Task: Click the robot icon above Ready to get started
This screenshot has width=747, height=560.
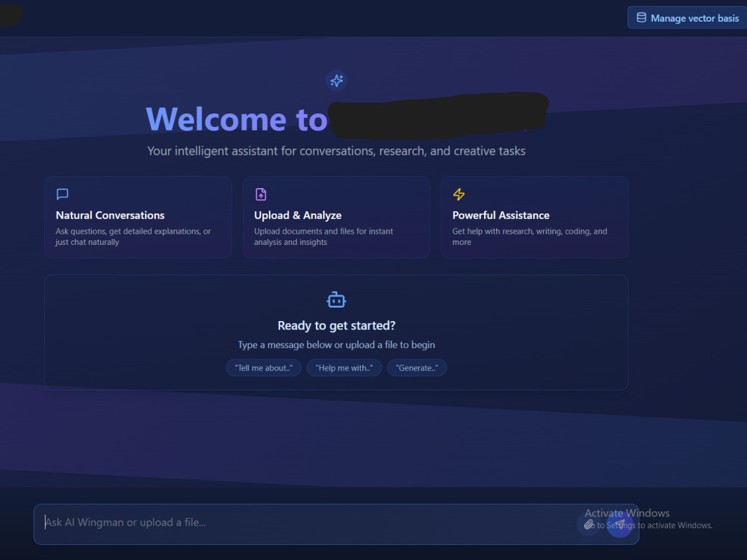Action: pyautogui.click(x=336, y=299)
